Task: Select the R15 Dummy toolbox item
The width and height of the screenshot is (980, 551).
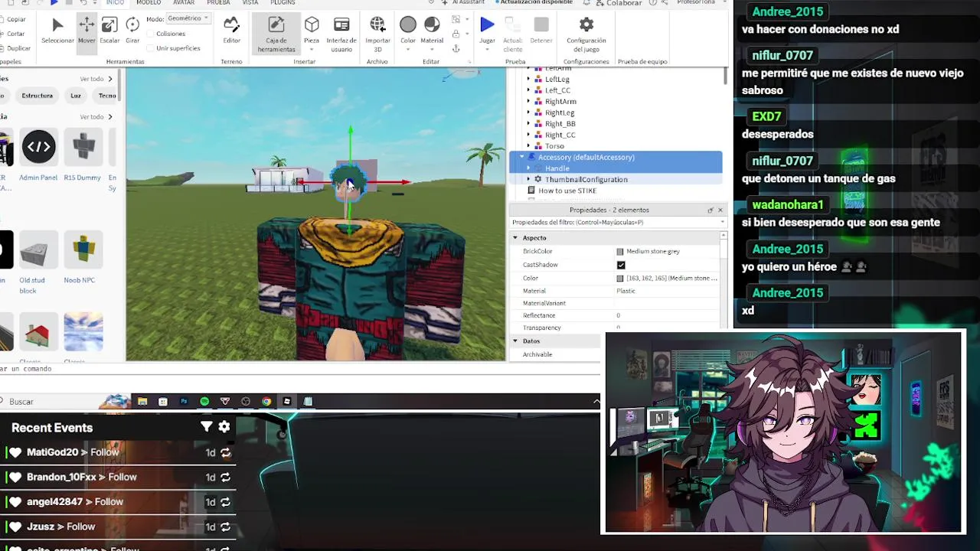Action: click(83, 157)
